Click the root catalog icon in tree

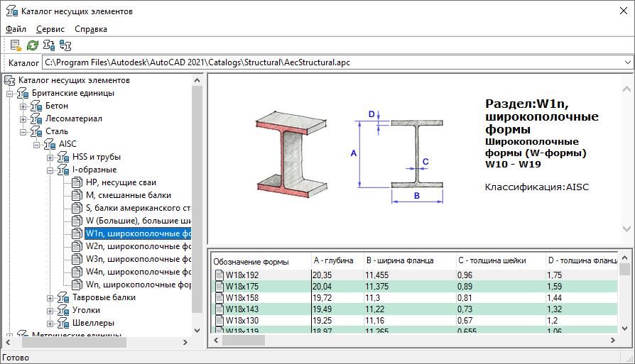tap(10, 80)
